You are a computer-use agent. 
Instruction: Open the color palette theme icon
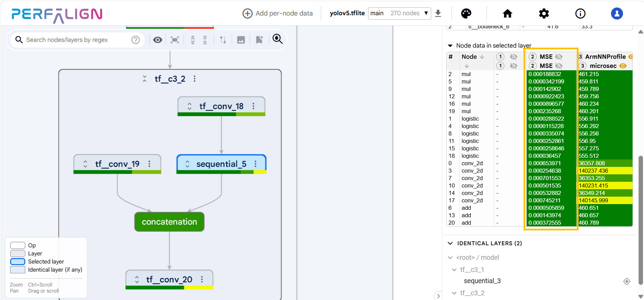(x=466, y=14)
